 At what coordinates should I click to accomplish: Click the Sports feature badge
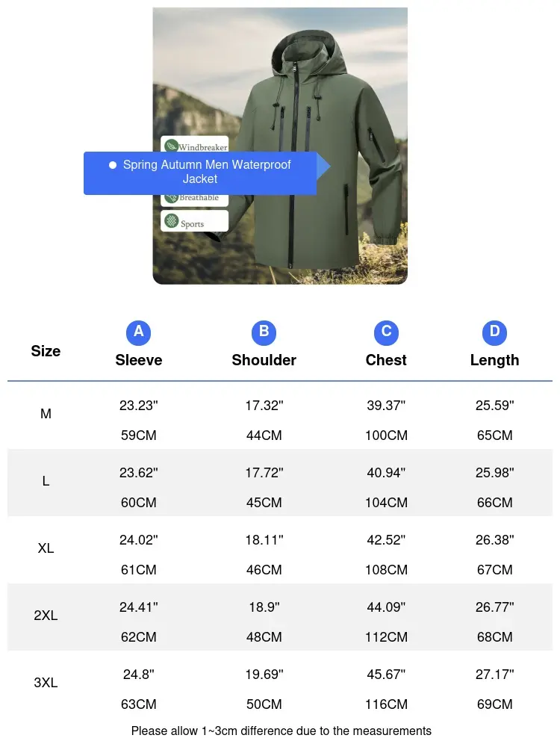(194, 222)
